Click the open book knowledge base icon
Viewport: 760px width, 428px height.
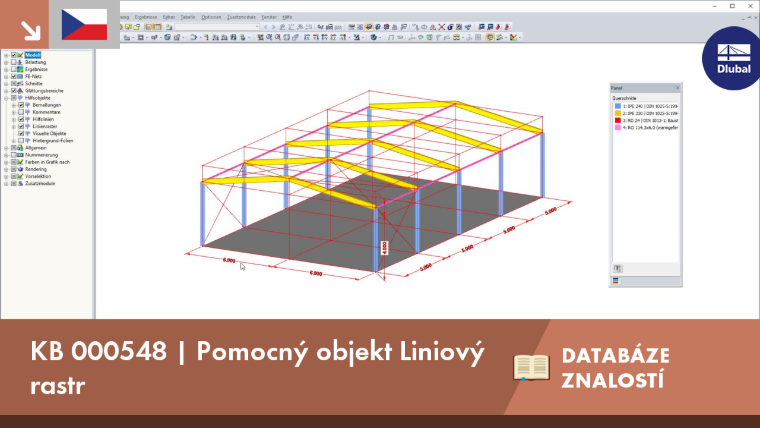pyautogui.click(x=531, y=367)
